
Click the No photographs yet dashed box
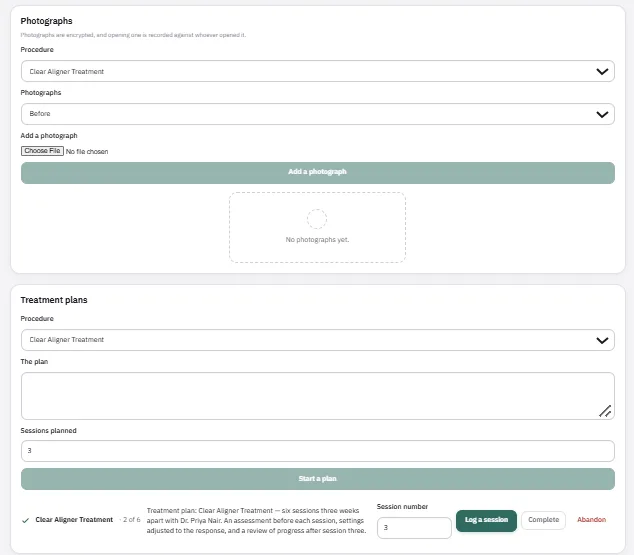(317, 228)
